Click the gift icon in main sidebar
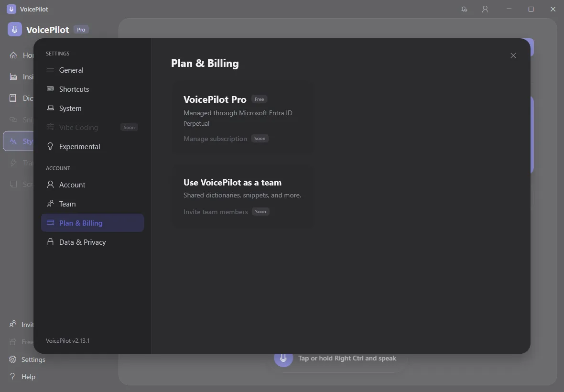Screen dimensions: 564x392 [x=12, y=342]
